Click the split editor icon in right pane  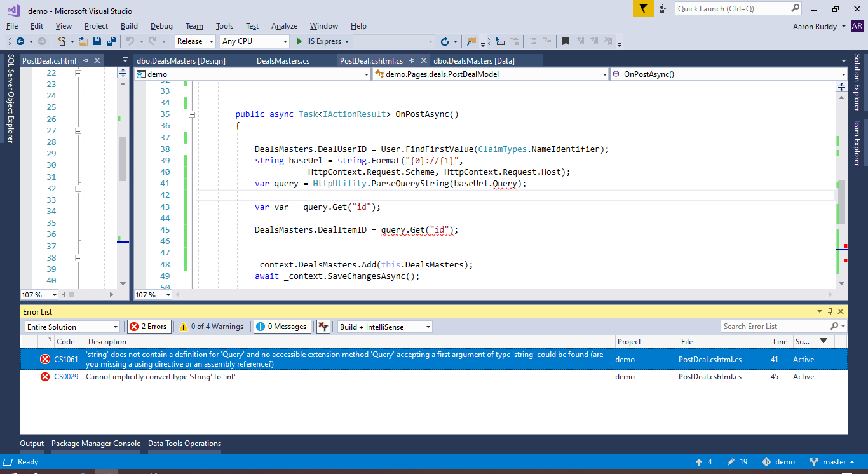coord(841,86)
